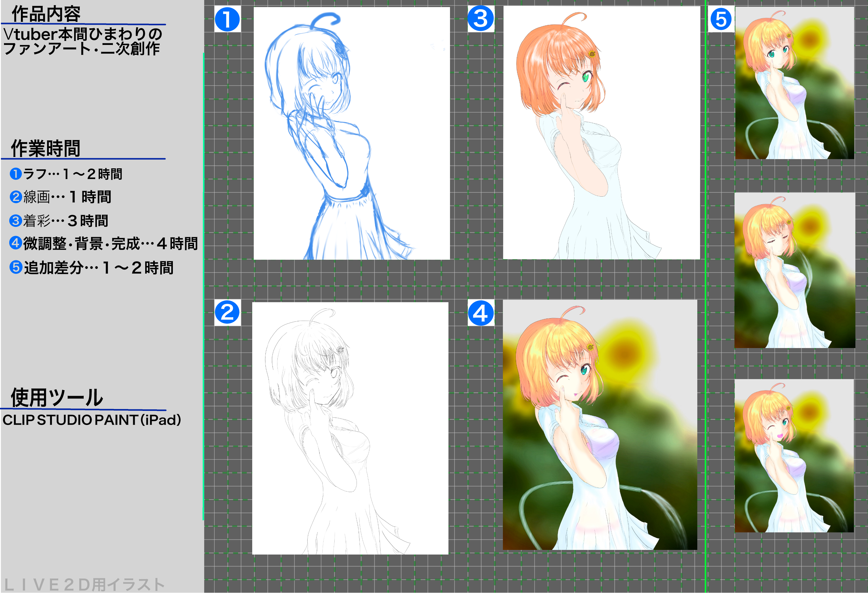
Task: Click the CLIP STUDIO PAINT (iPad) text
Action: [x=92, y=420]
